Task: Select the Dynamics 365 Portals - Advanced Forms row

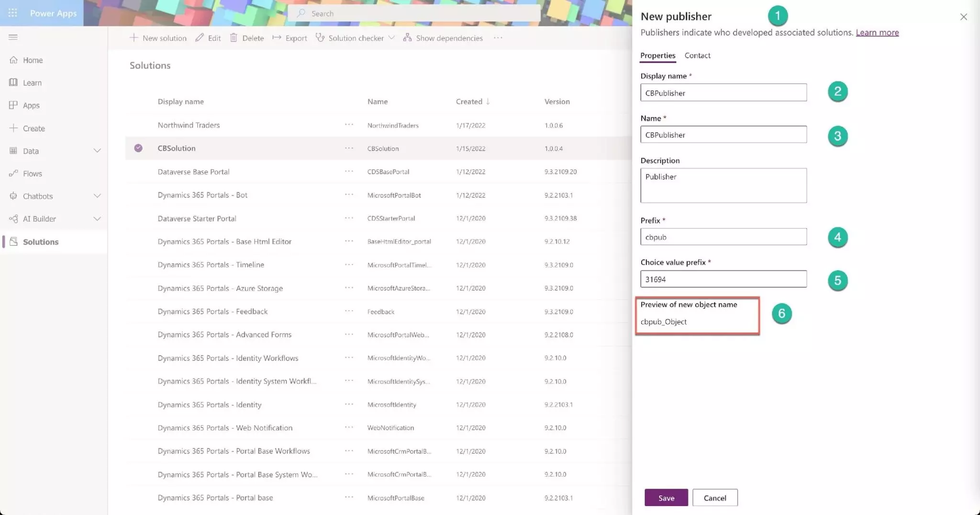Action: point(379,335)
